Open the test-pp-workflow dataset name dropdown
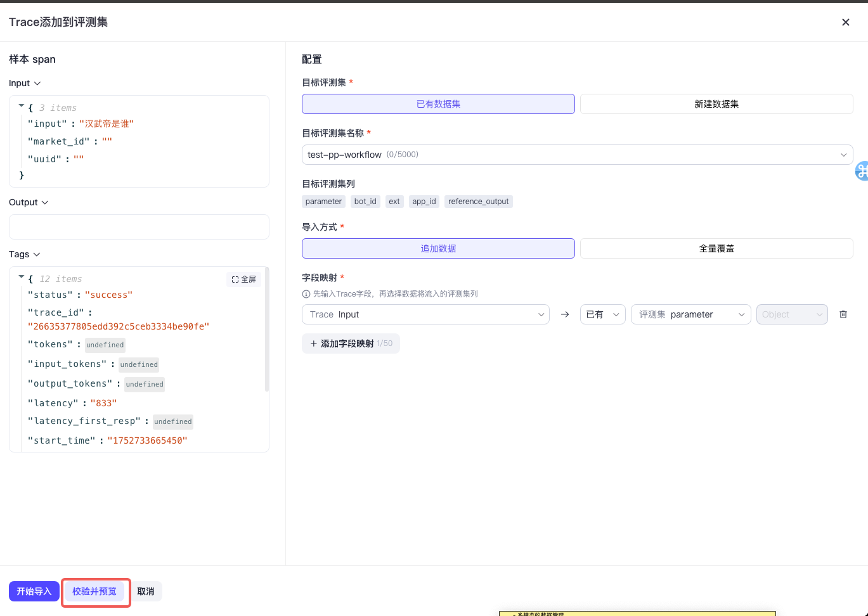This screenshot has width=868, height=616. (577, 155)
